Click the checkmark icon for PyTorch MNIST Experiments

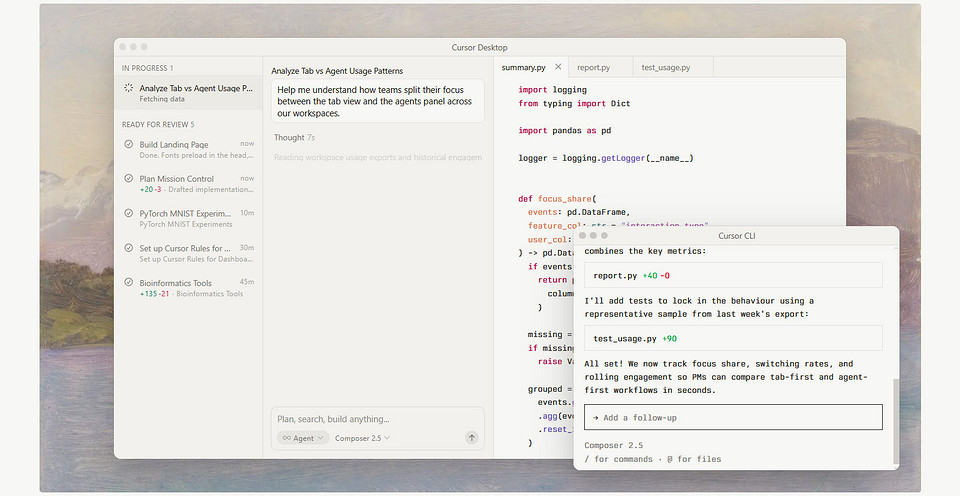coord(129,213)
